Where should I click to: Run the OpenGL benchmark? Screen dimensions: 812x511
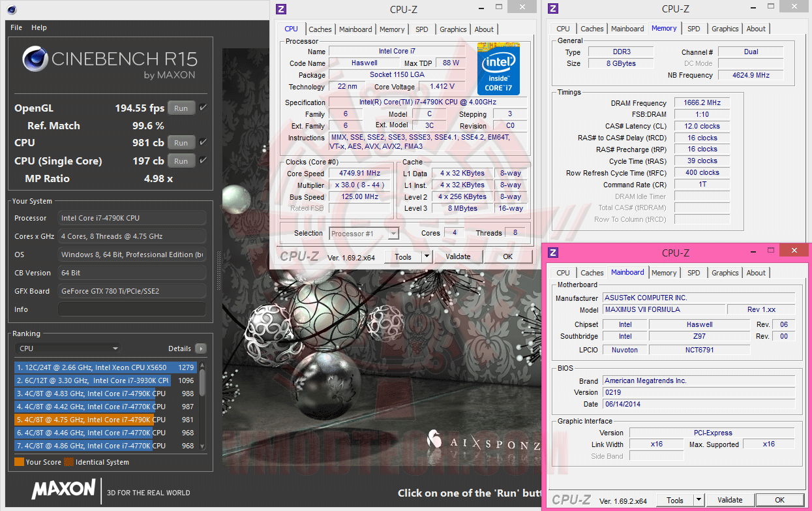[x=181, y=108]
